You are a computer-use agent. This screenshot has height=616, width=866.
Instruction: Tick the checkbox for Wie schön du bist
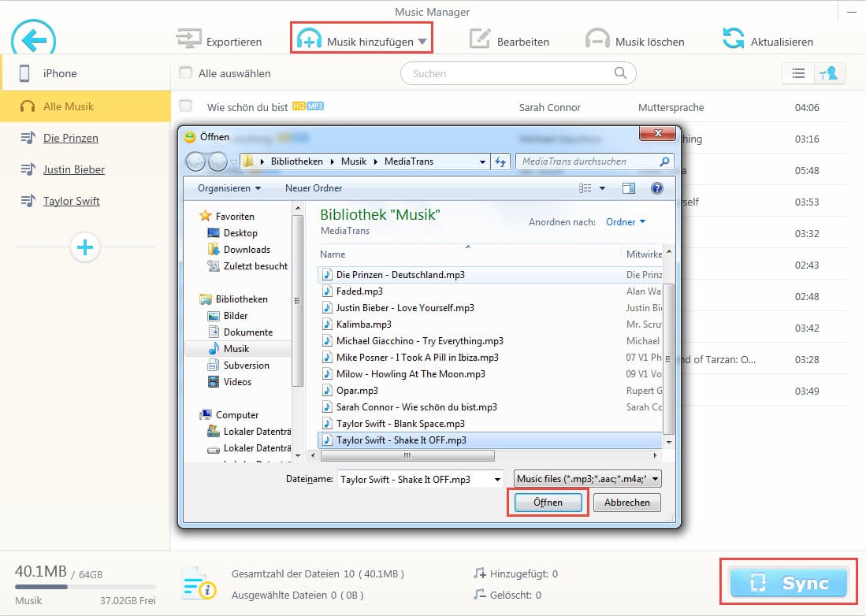186,106
